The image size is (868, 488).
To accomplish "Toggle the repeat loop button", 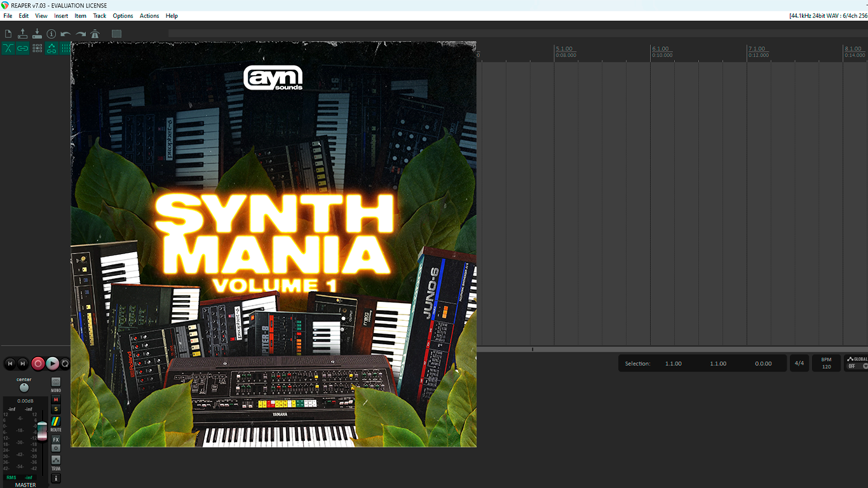I will pos(65,363).
